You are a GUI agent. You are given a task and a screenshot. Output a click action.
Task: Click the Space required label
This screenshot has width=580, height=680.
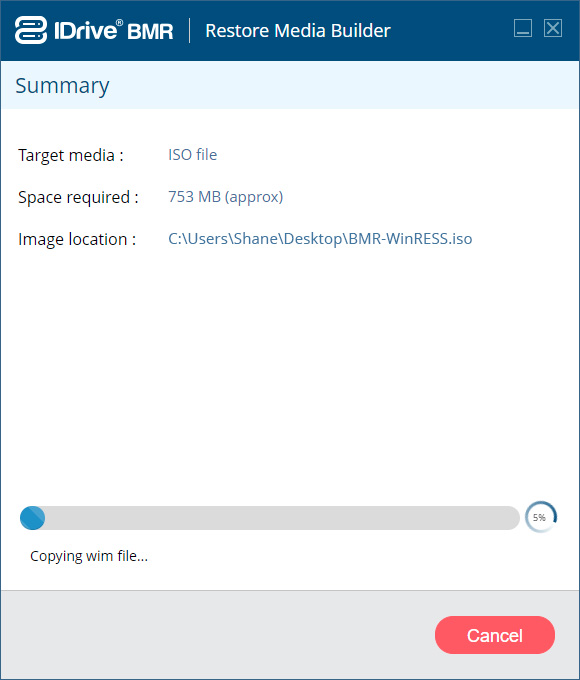point(78,197)
